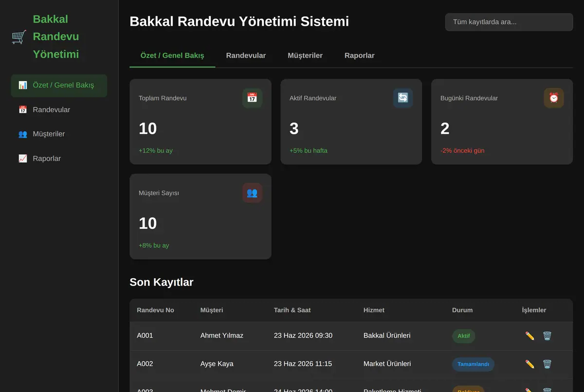Edit Ayşe Kaya's appointment A002 pencil icon

(x=530, y=364)
